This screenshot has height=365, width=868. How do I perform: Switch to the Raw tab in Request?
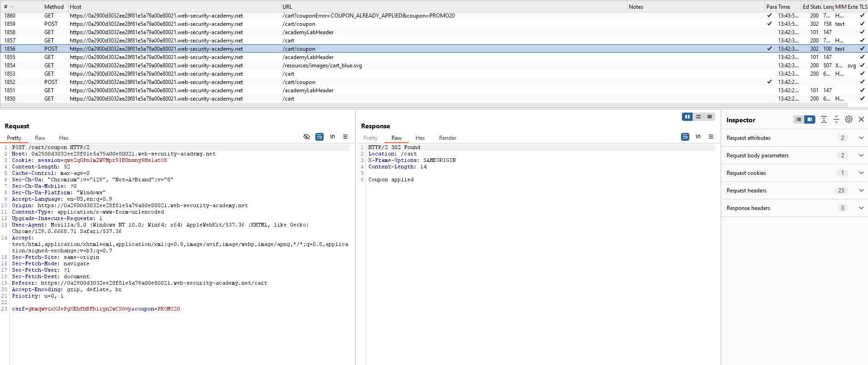pyautogui.click(x=40, y=138)
